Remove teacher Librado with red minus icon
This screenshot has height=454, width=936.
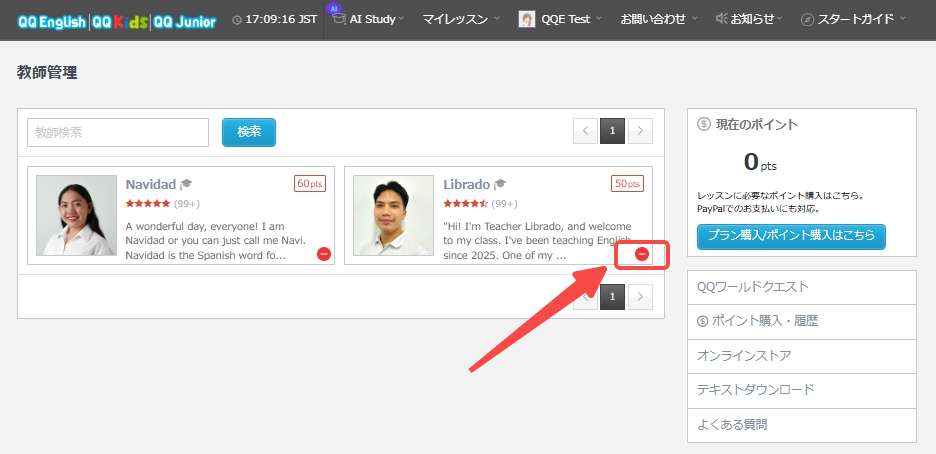[642, 254]
